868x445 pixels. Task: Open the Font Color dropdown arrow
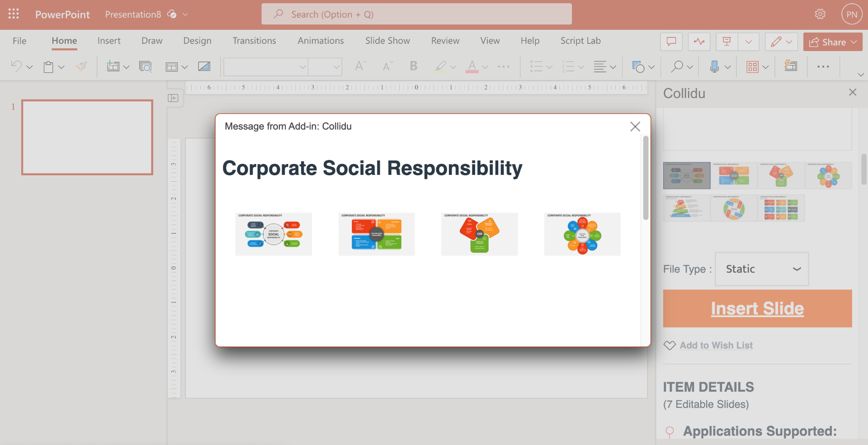coord(485,68)
